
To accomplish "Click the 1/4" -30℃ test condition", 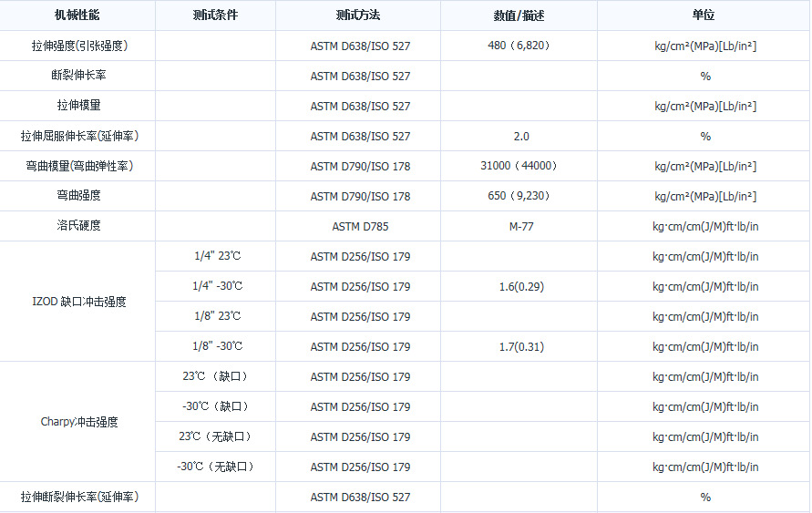I will 217,286.
